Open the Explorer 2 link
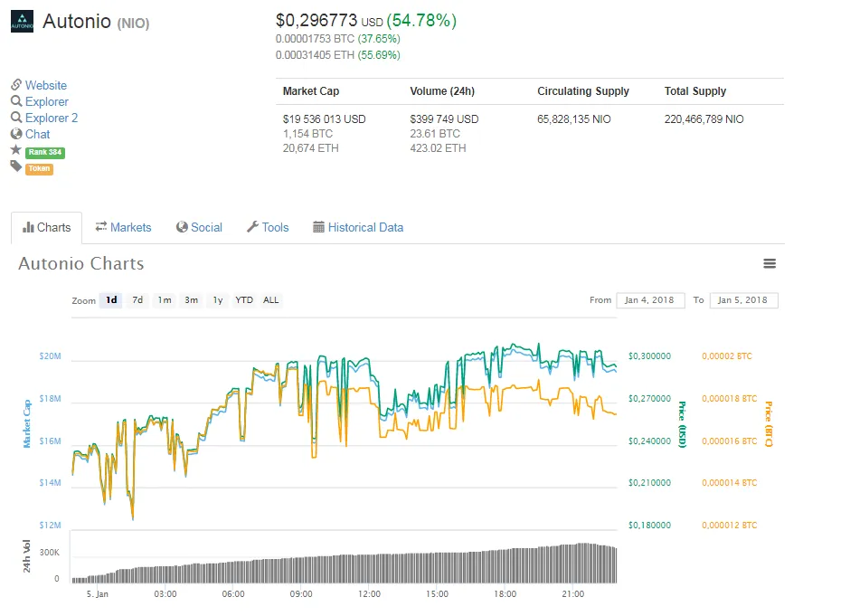The image size is (850, 616). pos(52,118)
